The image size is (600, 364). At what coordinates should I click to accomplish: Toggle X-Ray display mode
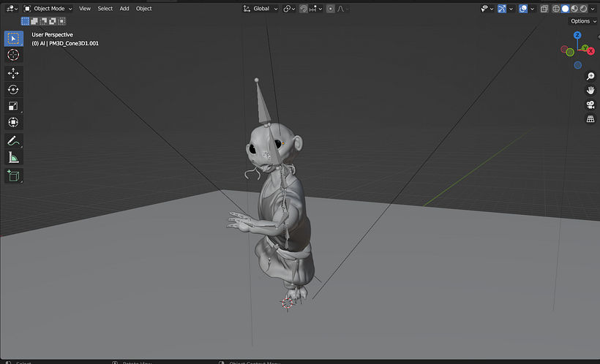544,9
